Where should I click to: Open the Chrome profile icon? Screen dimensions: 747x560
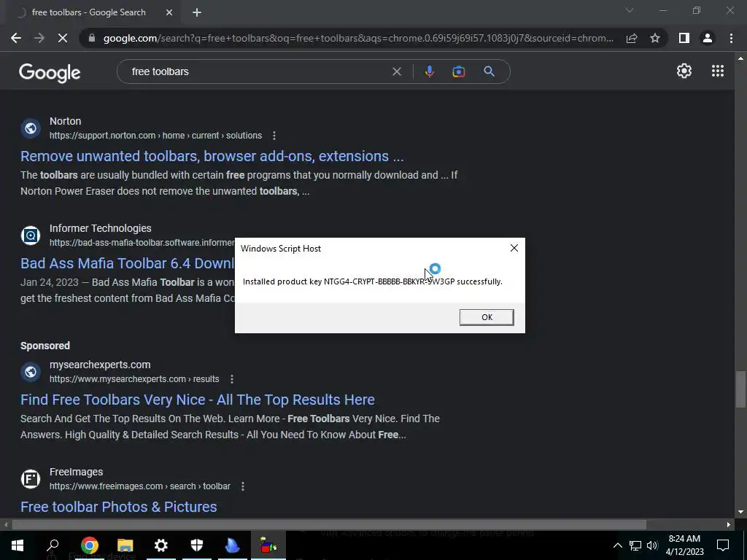pyautogui.click(x=708, y=38)
